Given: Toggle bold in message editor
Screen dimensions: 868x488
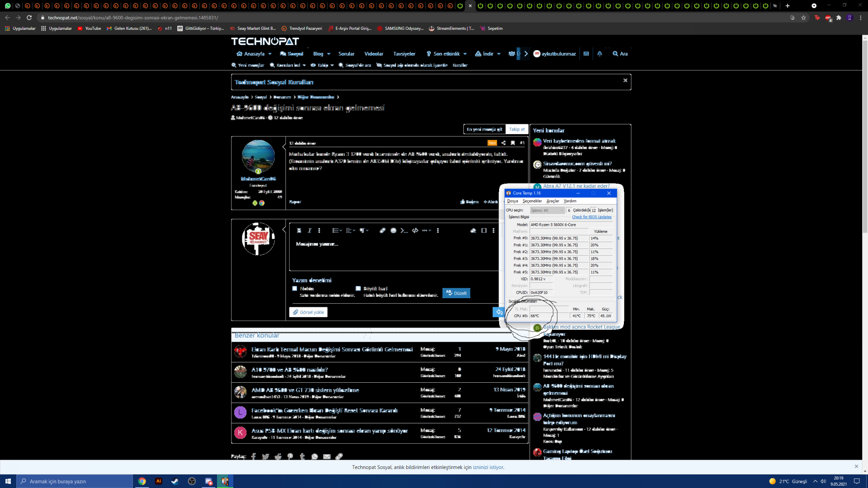Looking at the screenshot, I should coord(299,230).
